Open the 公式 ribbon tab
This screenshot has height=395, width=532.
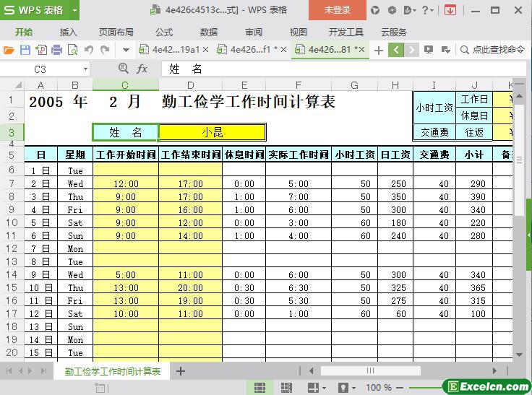[x=164, y=32]
